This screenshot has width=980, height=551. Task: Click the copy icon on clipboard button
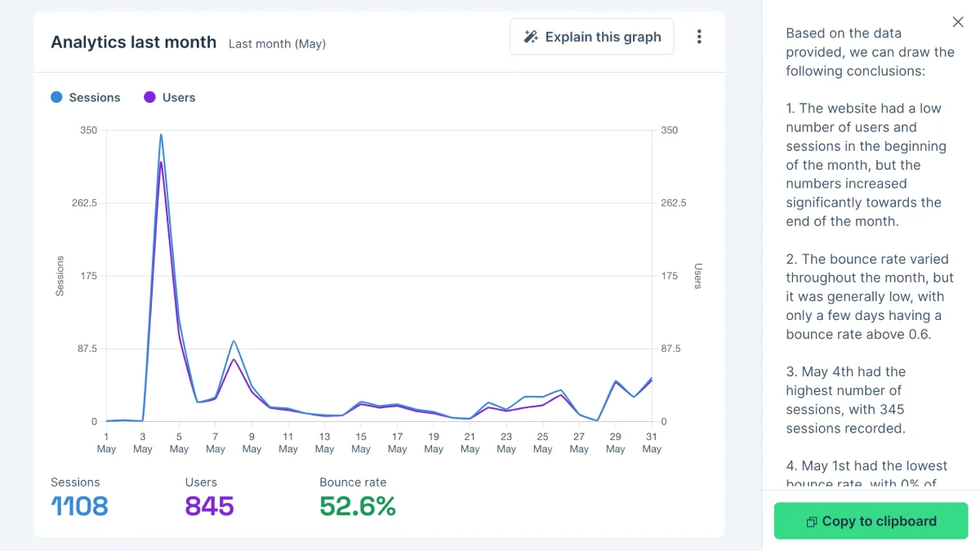point(811,522)
